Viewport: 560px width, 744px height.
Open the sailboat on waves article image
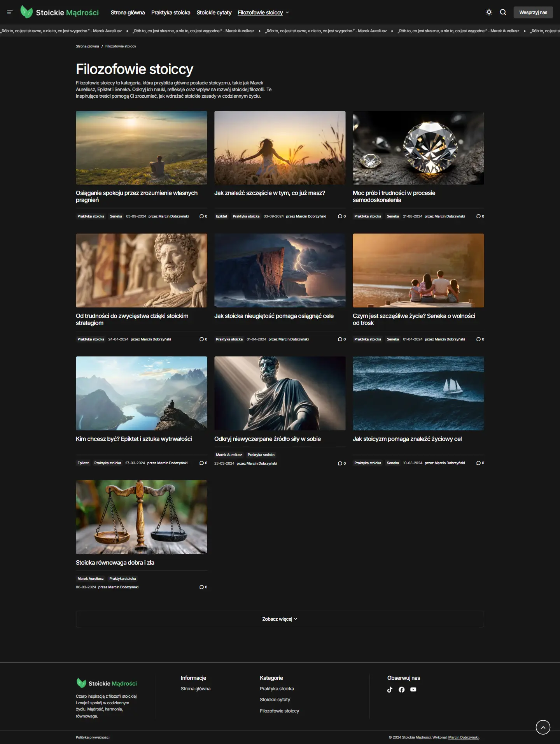(x=418, y=393)
